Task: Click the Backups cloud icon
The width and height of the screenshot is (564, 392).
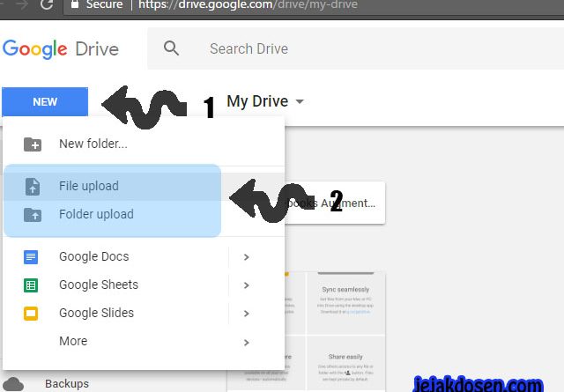Action: tap(14, 384)
